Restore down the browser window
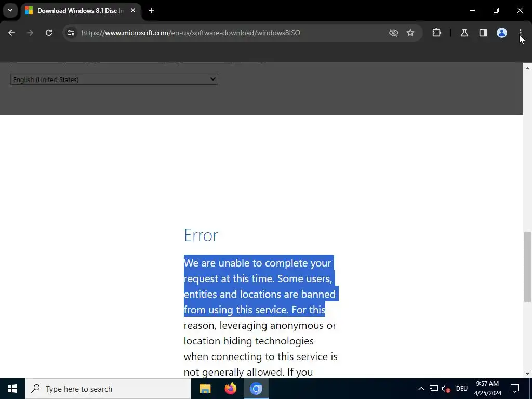The image size is (532, 399). tap(496, 10)
